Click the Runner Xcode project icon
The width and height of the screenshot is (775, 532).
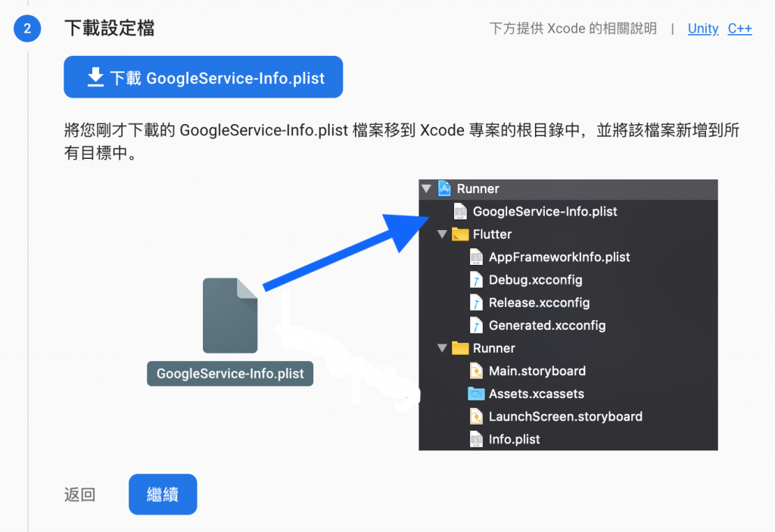click(444, 188)
